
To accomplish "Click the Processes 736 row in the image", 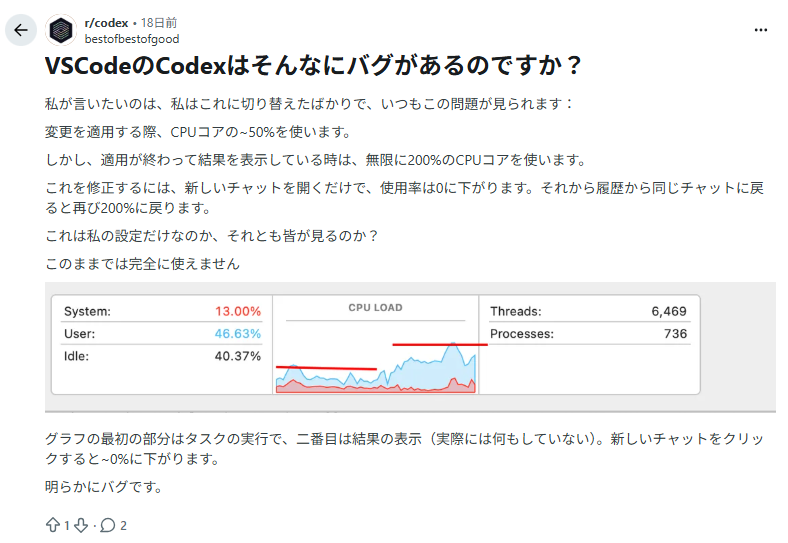I will pos(588,333).
